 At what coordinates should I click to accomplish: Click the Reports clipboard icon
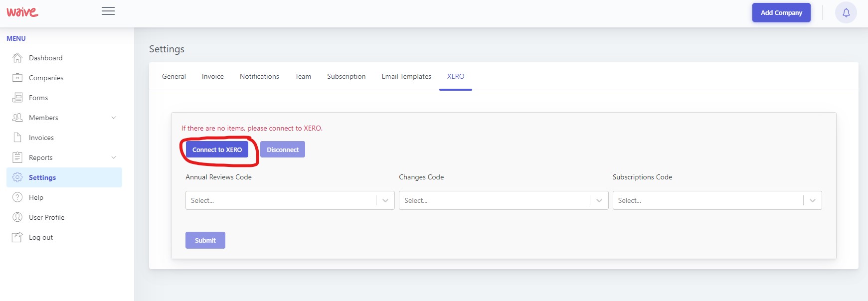tap(17, 157)
